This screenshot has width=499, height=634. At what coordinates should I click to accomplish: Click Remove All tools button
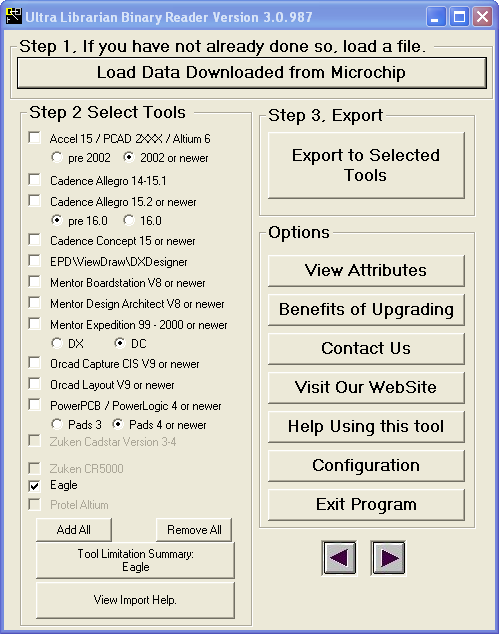(194, 530)
